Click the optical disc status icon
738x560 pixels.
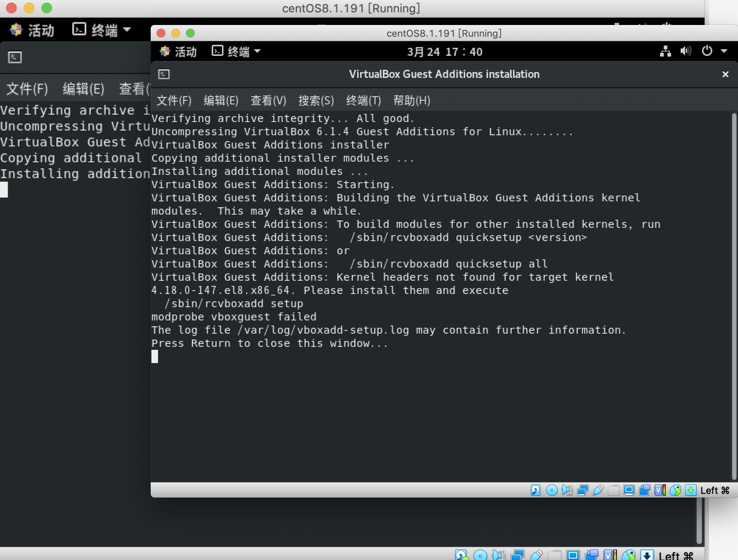[x=551, y=490]
